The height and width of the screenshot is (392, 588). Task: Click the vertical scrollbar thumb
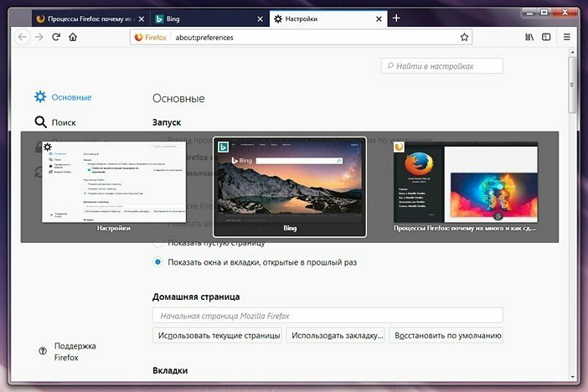point(572,85)
